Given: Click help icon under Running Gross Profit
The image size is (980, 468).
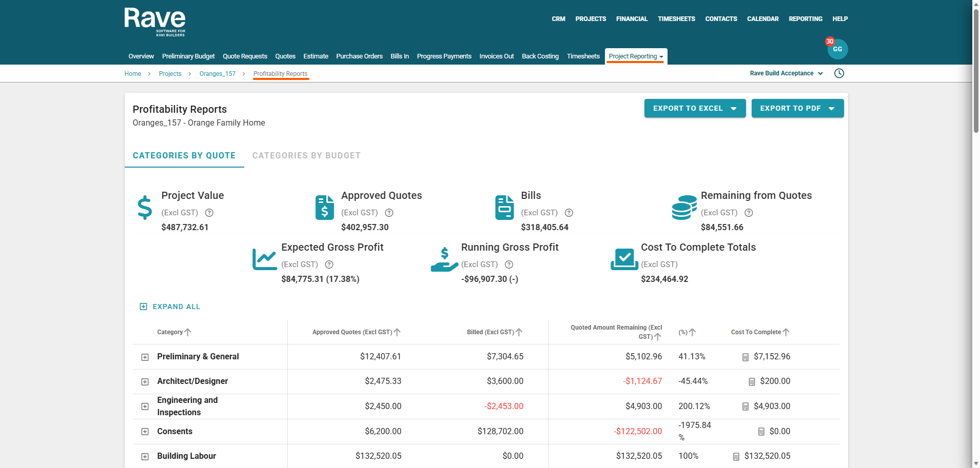Looking at the screenshot, I should point(509,264).
